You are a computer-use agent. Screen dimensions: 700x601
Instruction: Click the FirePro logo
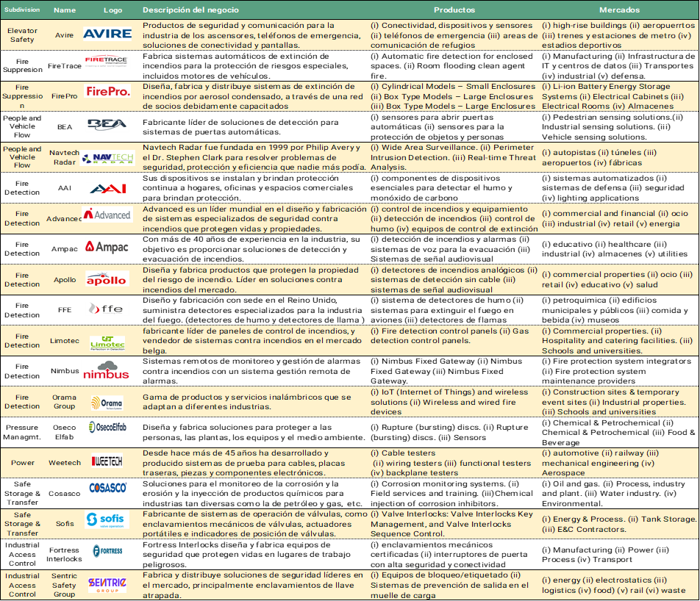[x=109, y=91]
